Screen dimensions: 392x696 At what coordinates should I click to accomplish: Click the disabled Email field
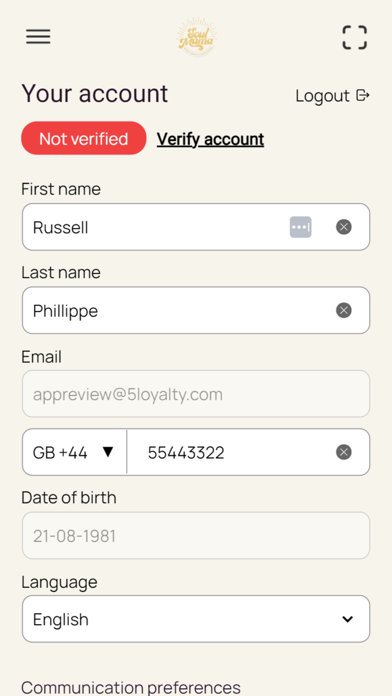(196, 394)
